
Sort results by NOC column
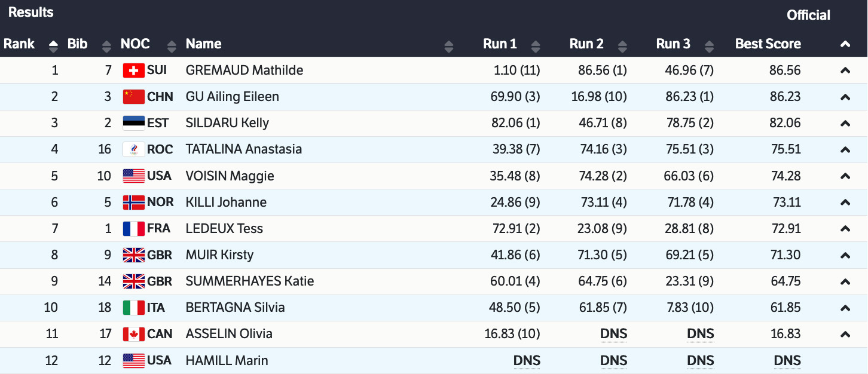coord(172,45)
